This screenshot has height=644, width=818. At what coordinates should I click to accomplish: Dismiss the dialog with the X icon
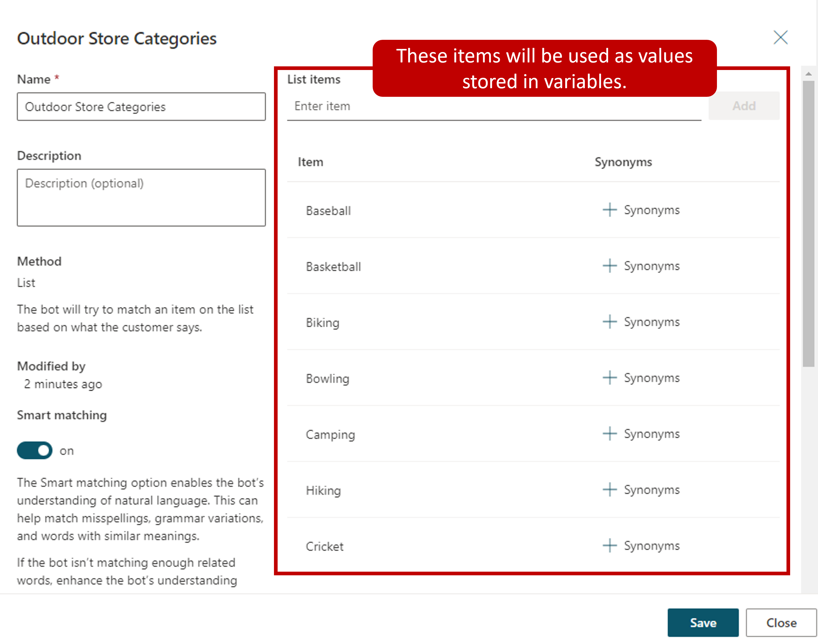(x=780, y=37)
